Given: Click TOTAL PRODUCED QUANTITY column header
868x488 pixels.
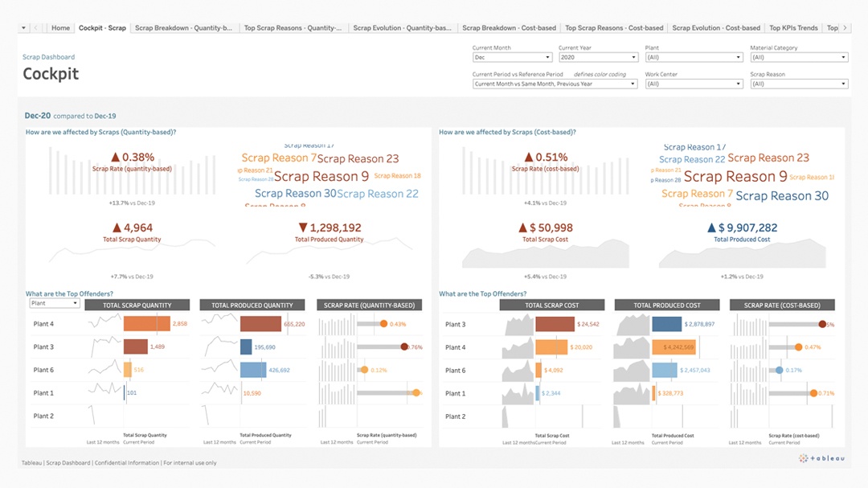Looking at the screenshot, I should coord(252,306).
